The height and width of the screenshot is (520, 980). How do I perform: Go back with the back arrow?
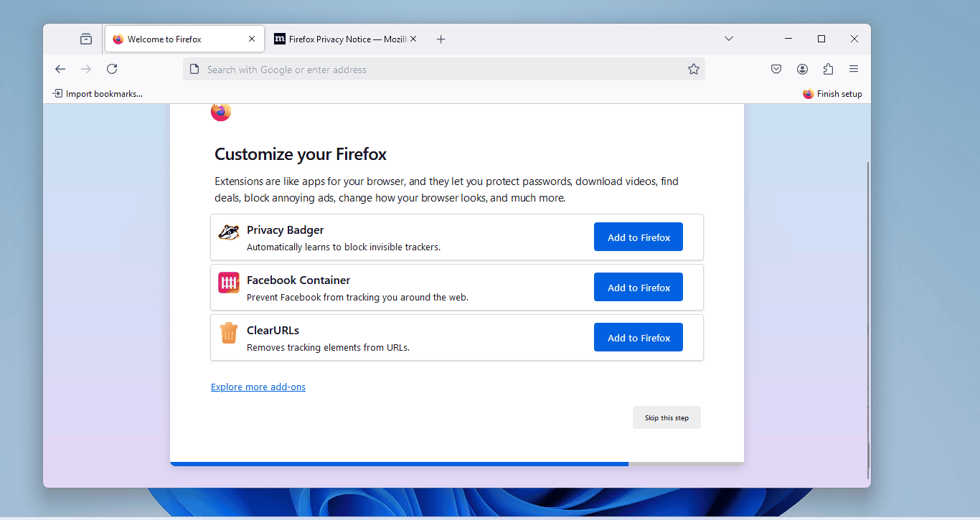[x=60, y=69]
